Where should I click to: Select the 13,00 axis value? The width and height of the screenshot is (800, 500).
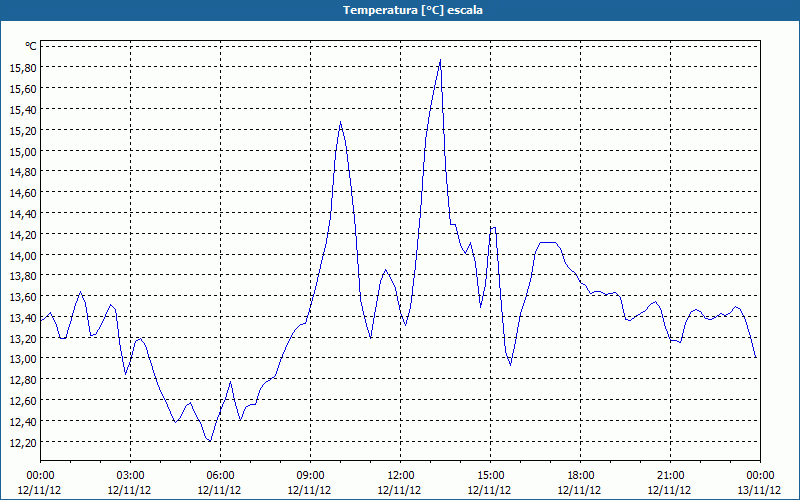point(23,359)
